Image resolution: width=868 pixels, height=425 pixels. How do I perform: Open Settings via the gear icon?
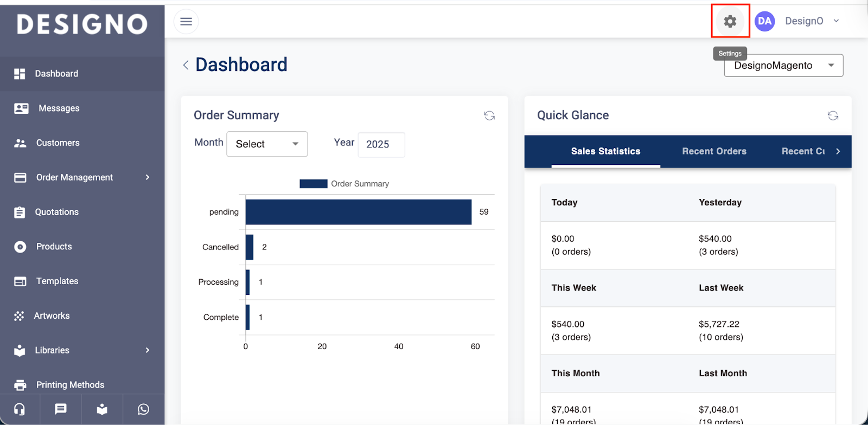coord(730,21)
